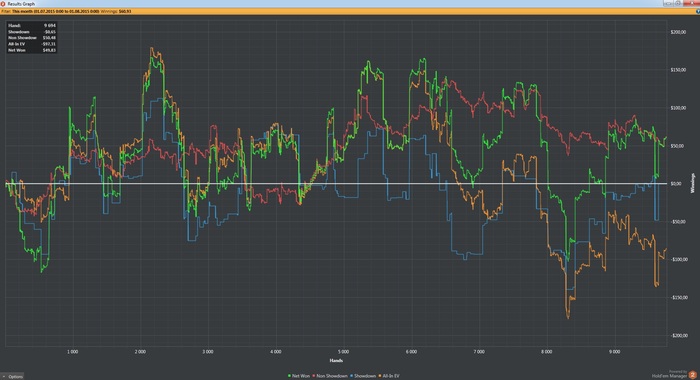Expand the filter bar dropdown arrow
Viewport: 700px width, 380px height.
(x=697, y=11)
